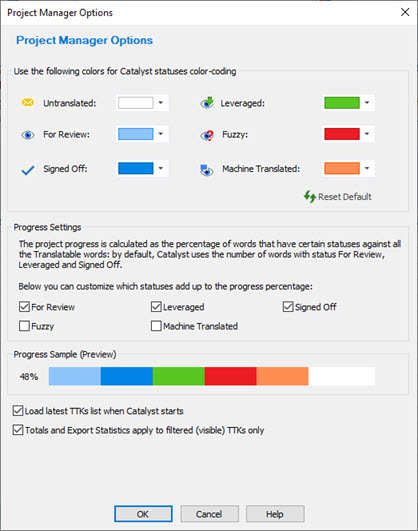The image size is (418, 531).
Task: Open Help for Project Manager Options
Action: (275, 514)
